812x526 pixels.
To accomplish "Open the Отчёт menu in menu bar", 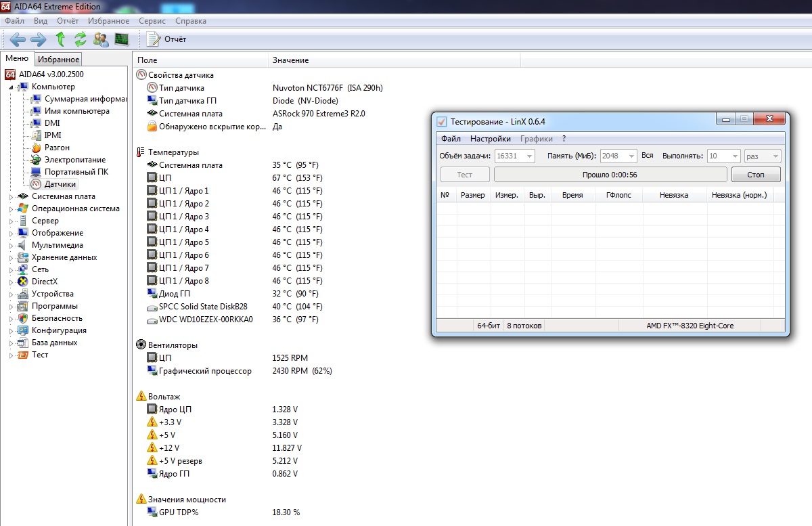I will (68, 21).
